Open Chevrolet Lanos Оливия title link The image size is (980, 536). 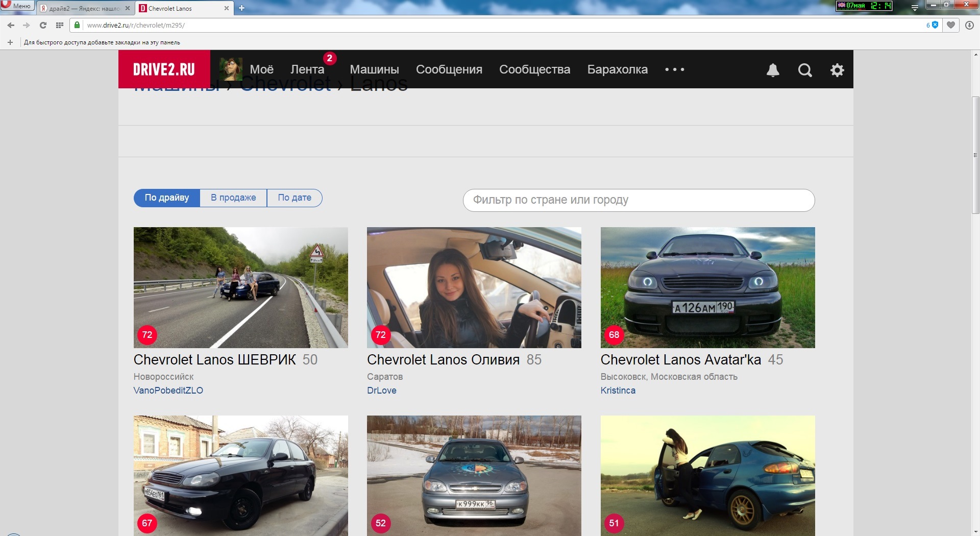[x=444, y=359]
